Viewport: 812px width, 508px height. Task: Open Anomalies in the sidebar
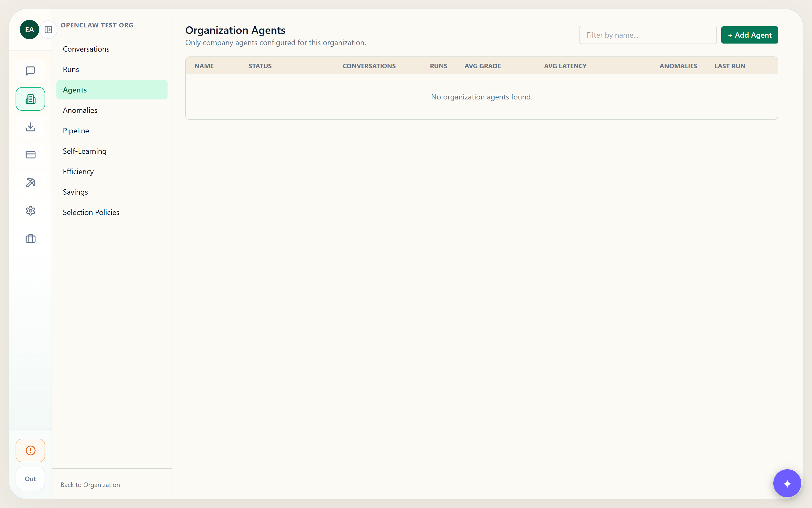112,110
